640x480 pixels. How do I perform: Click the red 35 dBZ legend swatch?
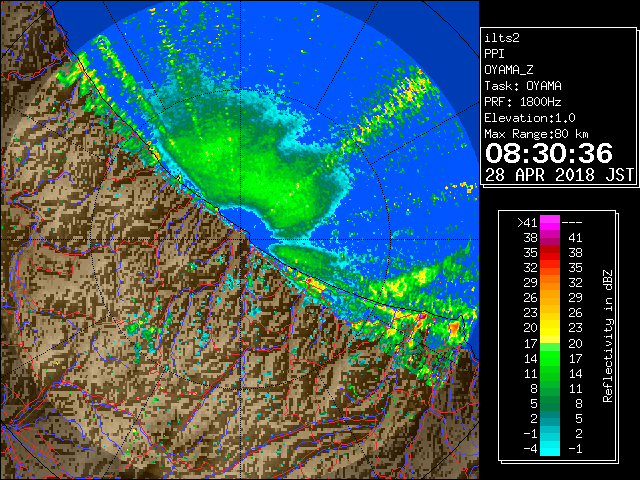[x=550, y=253]
